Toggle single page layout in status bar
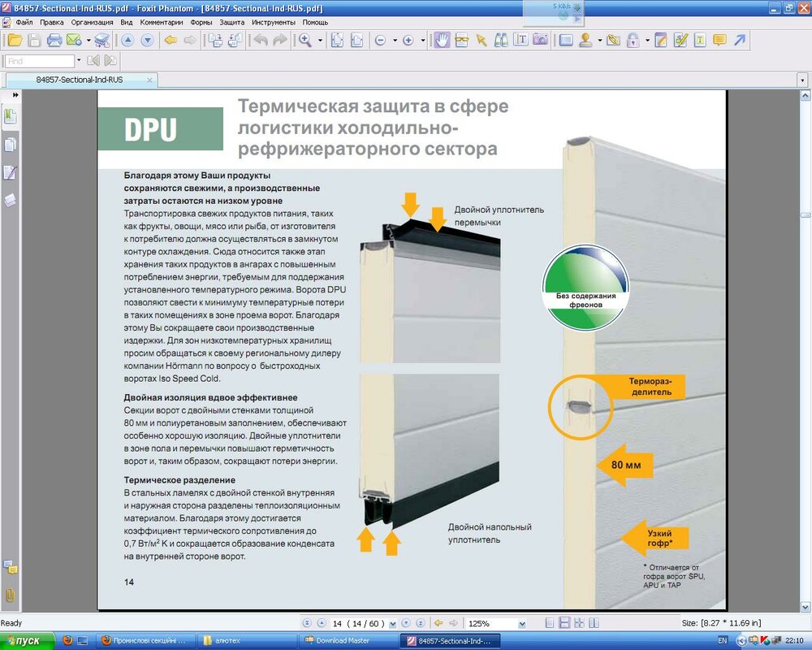Image resolution: width=812 pixels, height=650 pixels. click(x=550, y=623)
